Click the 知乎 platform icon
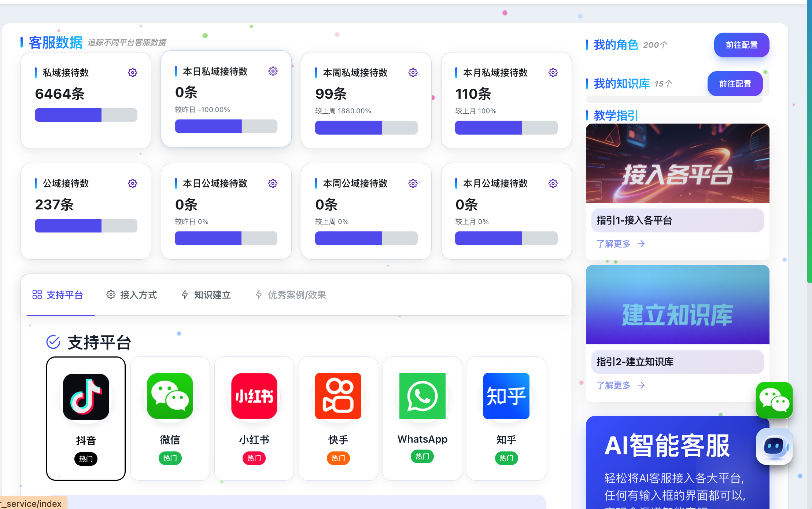The height and width of the screenshot is (509, 812). tap(506, 396)
